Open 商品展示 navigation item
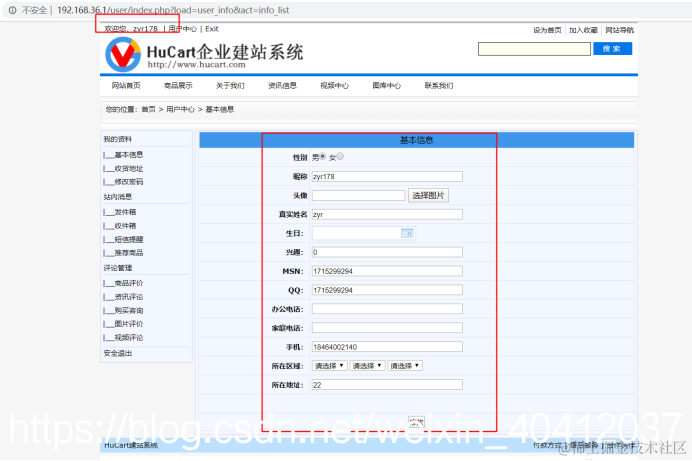Image resolution: width=692 pixels, height=461 pixels. [x=178, y=86]
